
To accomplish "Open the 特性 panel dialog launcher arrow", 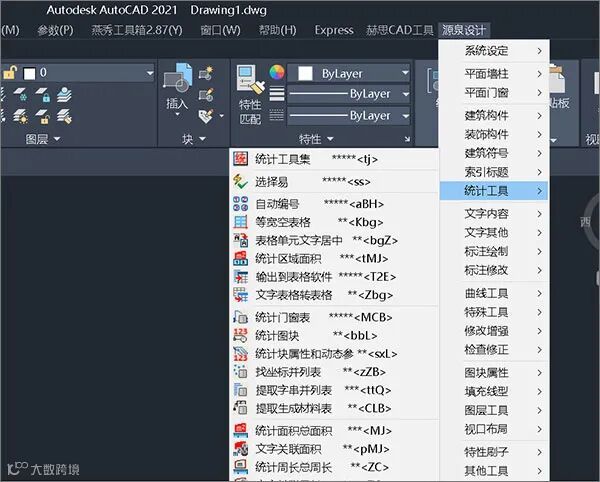I will click(x=408, y=139).
